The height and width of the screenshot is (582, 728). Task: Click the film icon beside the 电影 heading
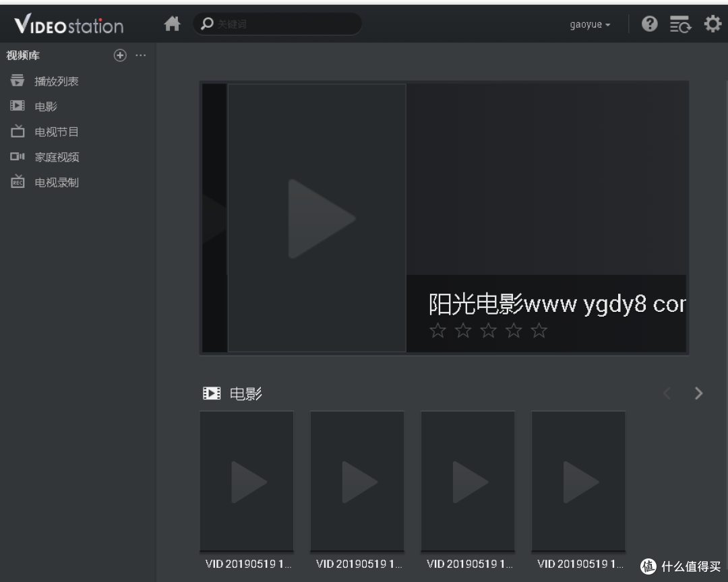212,393
